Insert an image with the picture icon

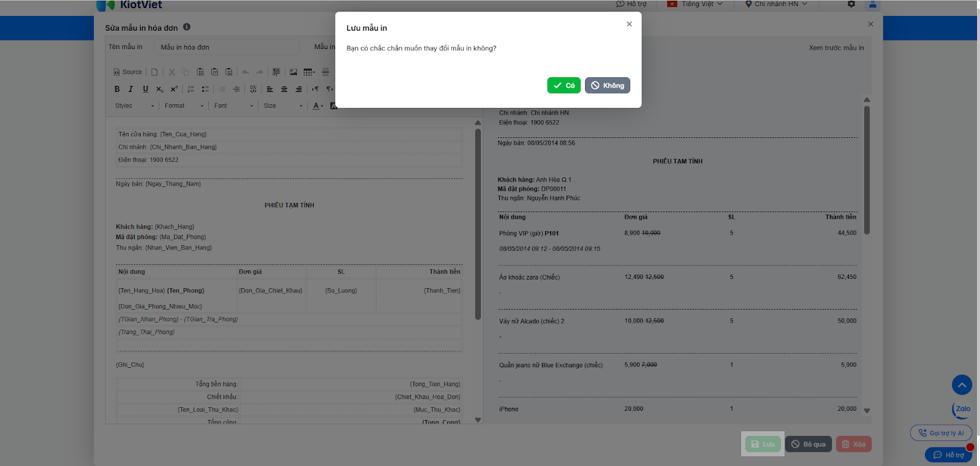coord(293,72)
